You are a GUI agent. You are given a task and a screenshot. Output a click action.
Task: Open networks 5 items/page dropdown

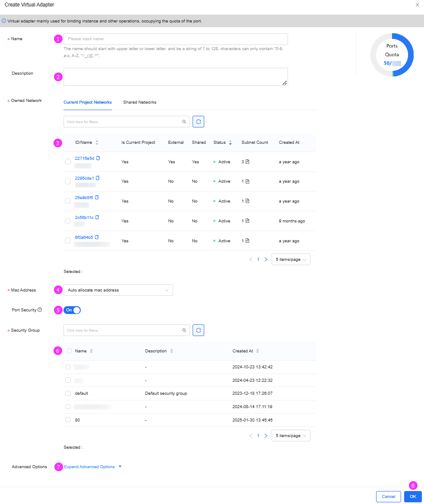coord(291,260)
